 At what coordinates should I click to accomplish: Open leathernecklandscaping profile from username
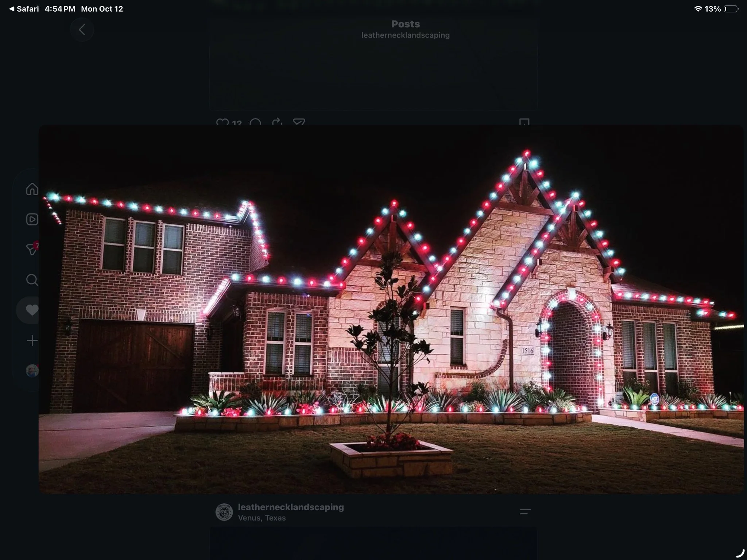click(x=291, y=507)
